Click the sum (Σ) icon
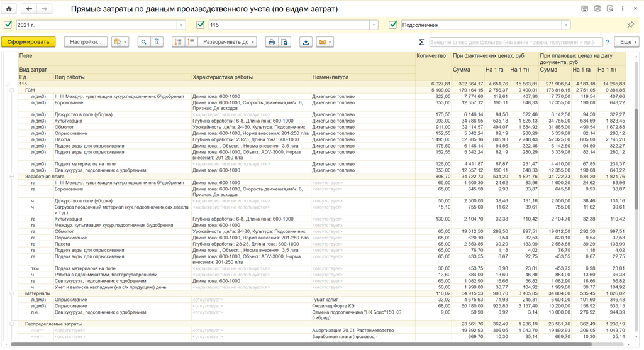The image size is (644, 350). [421, 42]
